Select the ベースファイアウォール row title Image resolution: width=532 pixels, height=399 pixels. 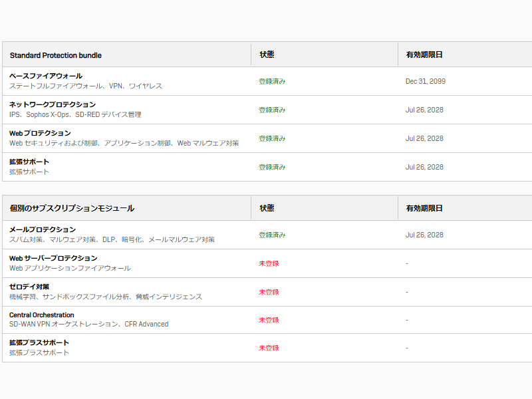[46, 76]
